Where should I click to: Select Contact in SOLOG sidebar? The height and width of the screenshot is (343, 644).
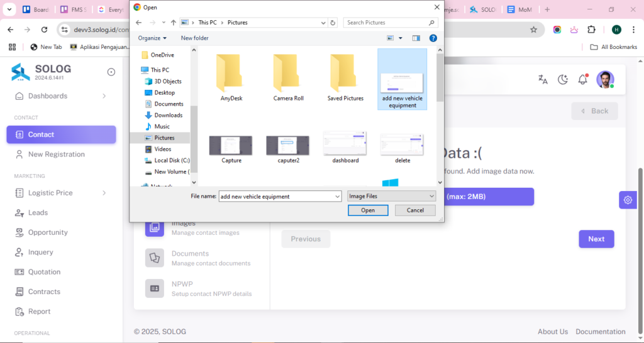(x=61, y=134)
